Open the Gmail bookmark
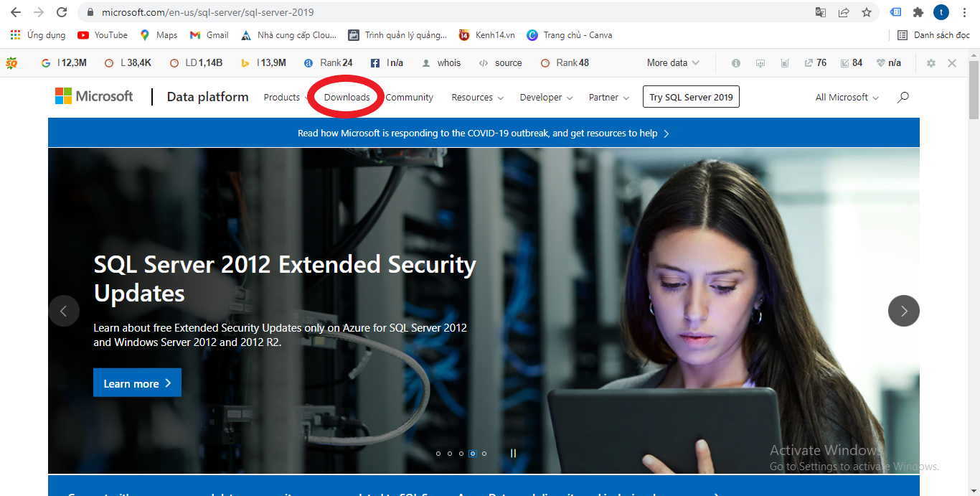 pyautogui.click(x=209, y=35)
